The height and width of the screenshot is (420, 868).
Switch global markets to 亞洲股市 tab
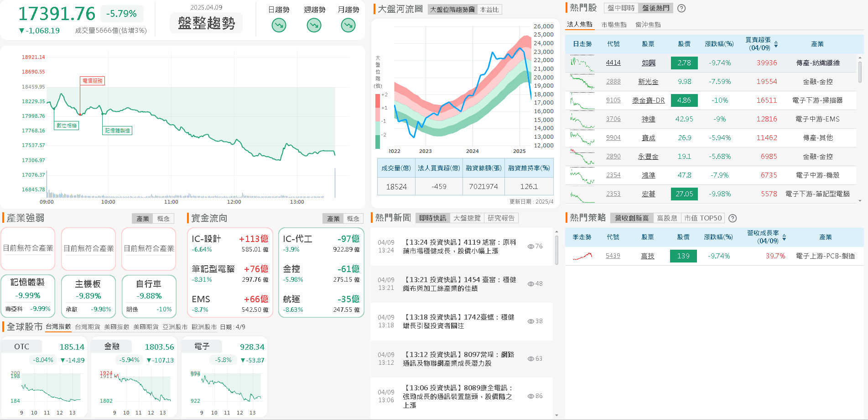(x=175, y=327)
